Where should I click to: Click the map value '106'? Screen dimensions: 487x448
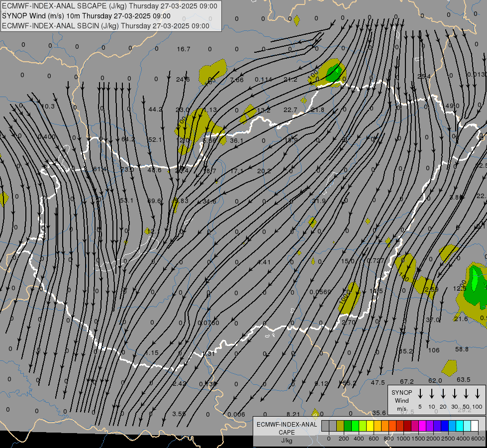(x=434, y=350)
